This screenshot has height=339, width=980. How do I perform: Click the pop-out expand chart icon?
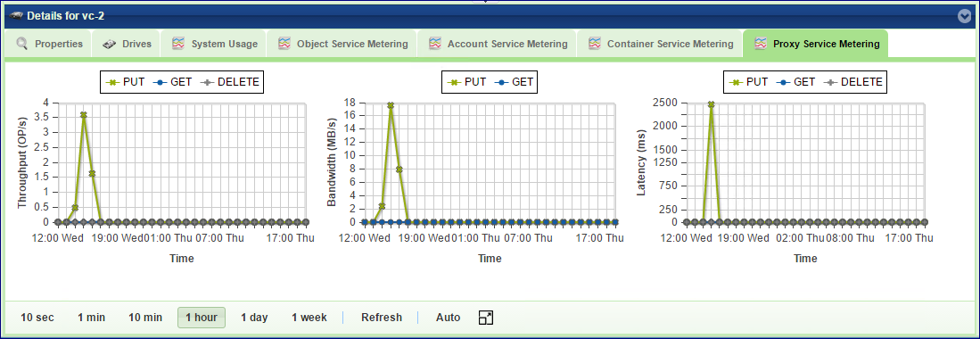486,318
